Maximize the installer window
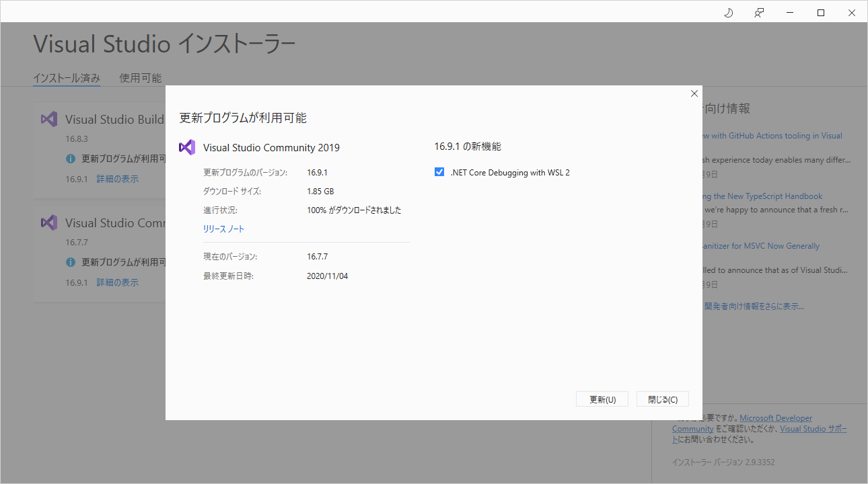Screen dimensions: 868x484 pyautogui.click(x=821, y=13)
